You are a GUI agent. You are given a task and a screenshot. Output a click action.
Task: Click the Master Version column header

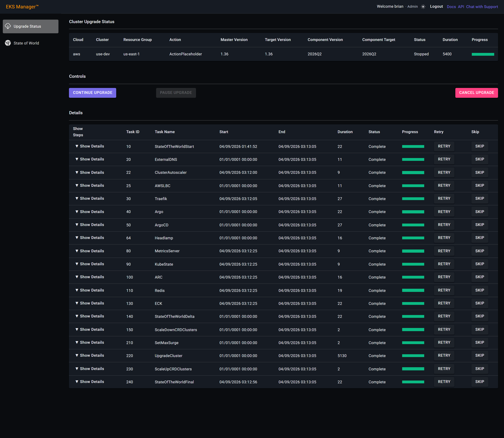tap(234, 40)
